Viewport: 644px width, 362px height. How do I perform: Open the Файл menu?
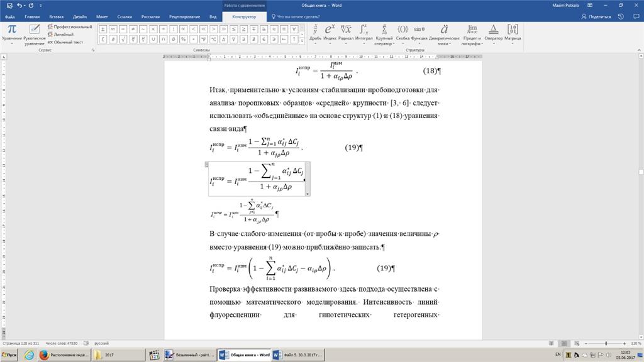[10, 17]
